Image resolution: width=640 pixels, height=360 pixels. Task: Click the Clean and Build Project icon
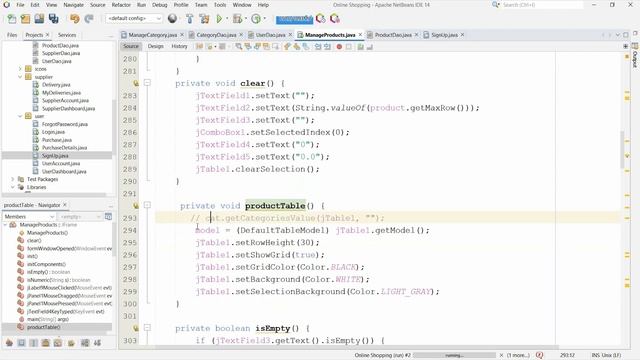(x=204, y=19)
